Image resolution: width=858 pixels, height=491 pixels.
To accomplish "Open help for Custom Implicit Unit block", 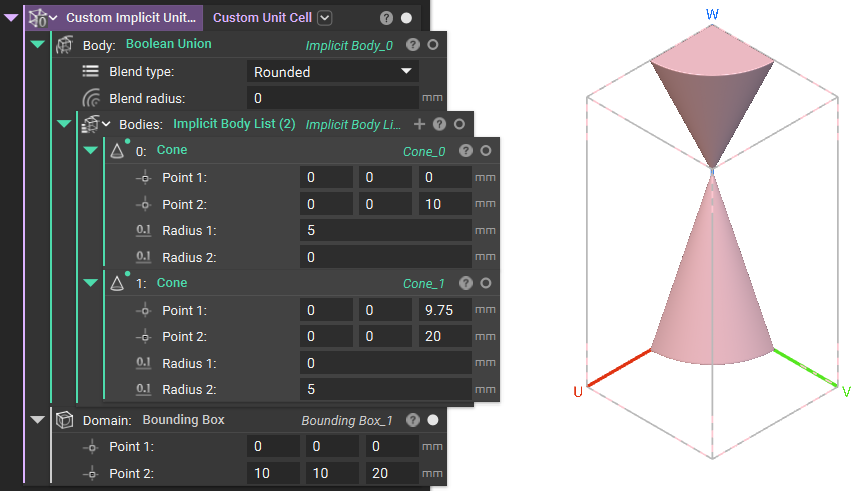I will (x=386, y=18).
